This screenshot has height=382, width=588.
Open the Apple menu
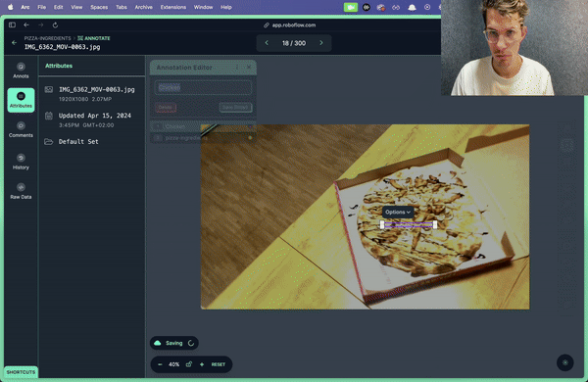(11, 7)
